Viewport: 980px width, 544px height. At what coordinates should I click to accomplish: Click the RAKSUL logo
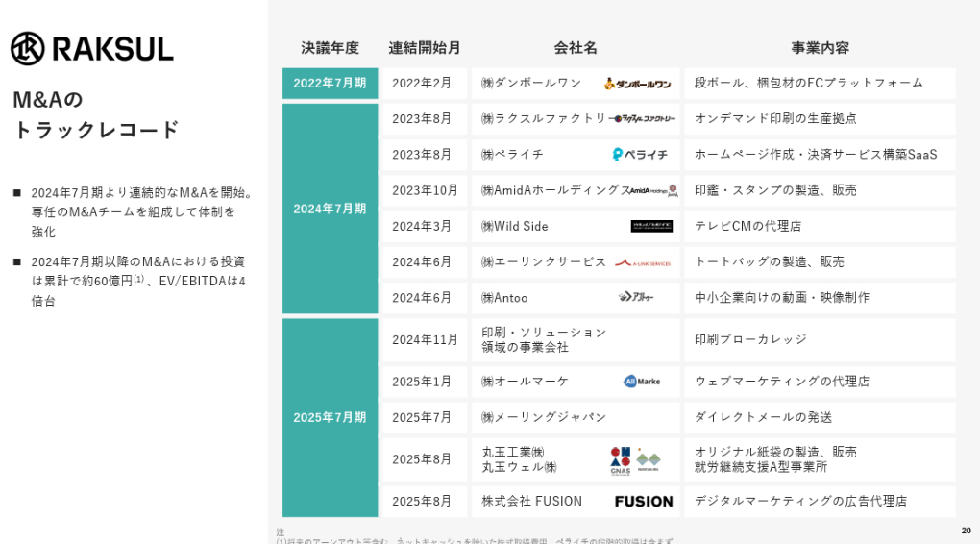92,49
